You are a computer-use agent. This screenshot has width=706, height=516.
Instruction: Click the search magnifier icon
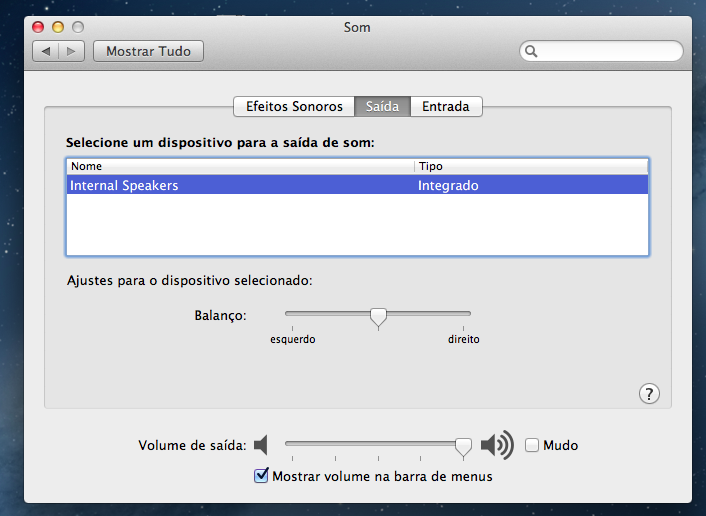point(532,51)
